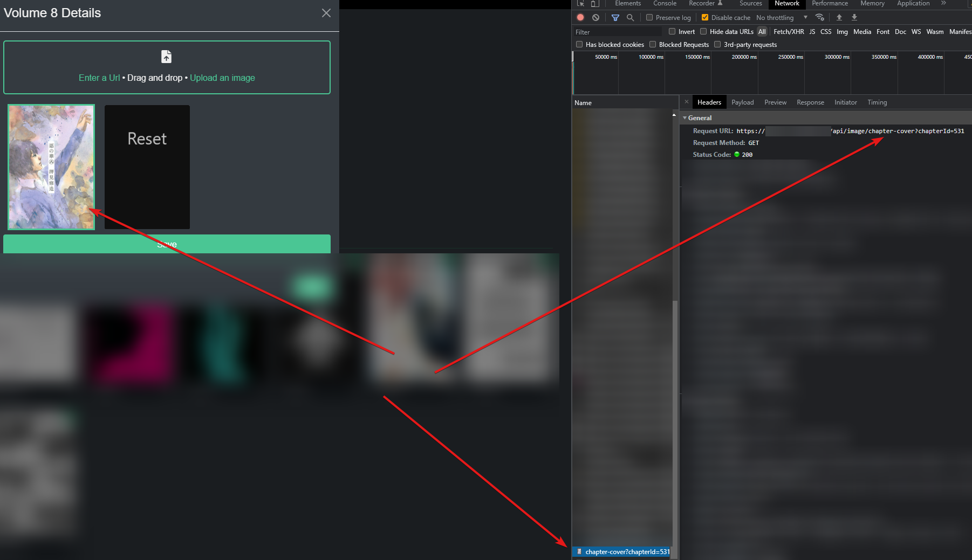972x560 pixels.
Task: Select the Headers request tab
Action: point(709,102)
